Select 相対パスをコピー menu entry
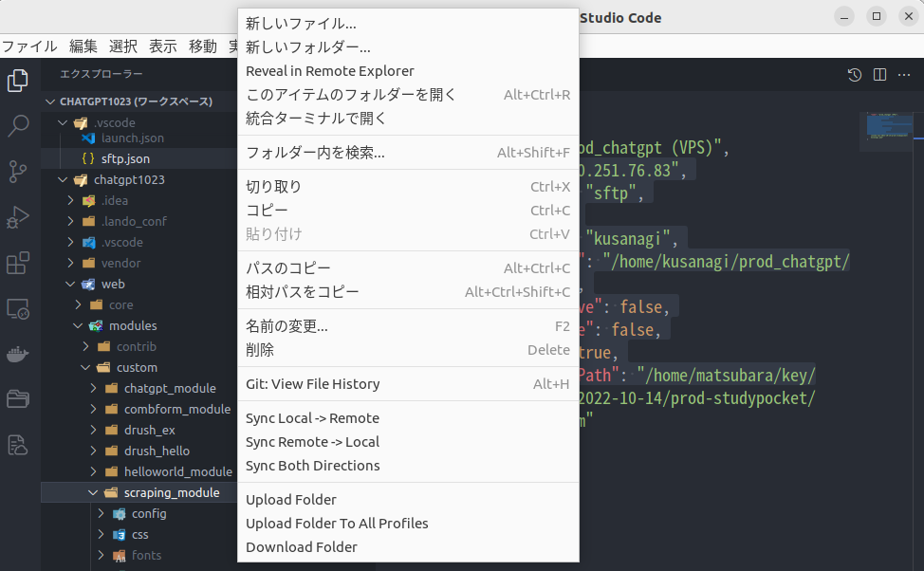Screen dimensions: 924x571 click(408, 292)
